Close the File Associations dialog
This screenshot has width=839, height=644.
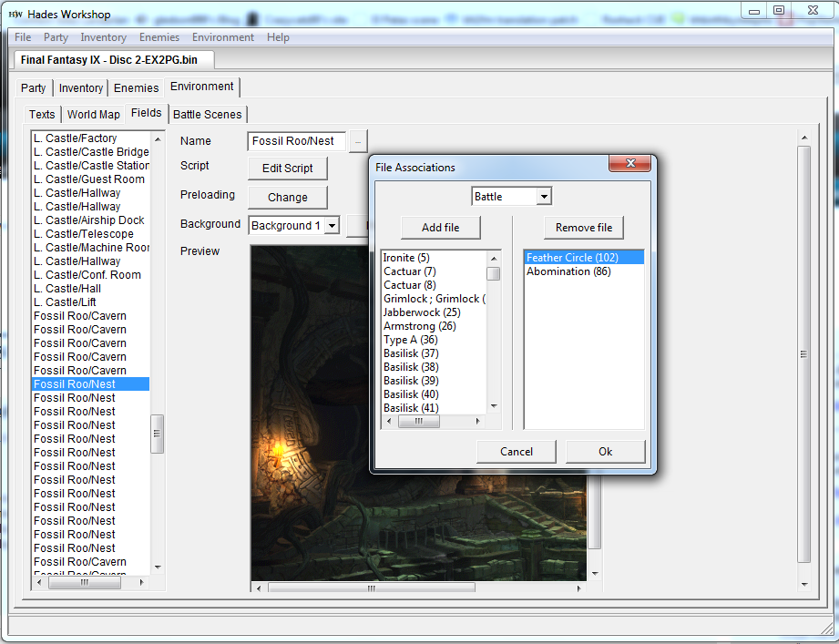click(629, 164)
